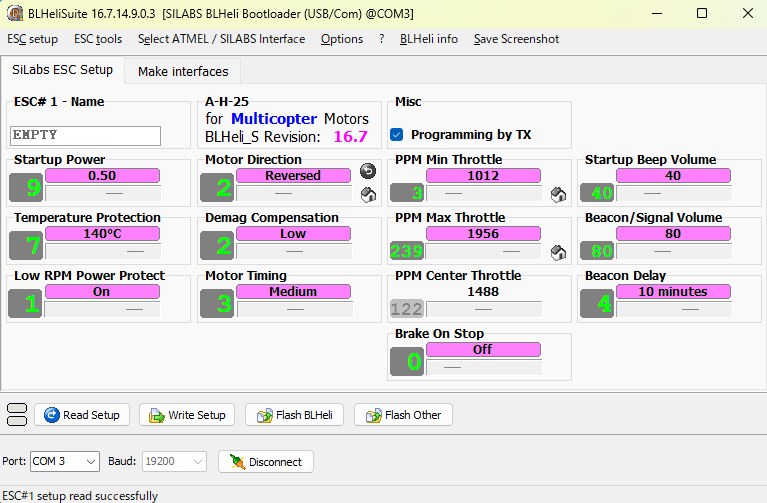Click the Motor Timing slider track
Viewport: 767px width, 503px height.
294,309
